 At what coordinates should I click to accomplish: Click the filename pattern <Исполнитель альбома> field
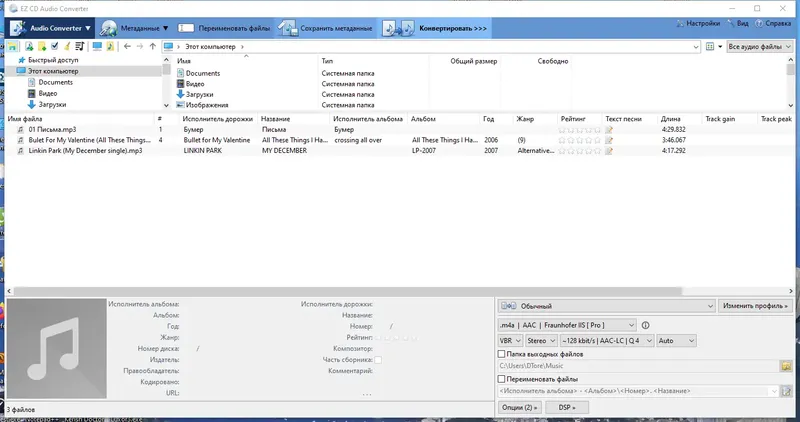click(638, 391)
